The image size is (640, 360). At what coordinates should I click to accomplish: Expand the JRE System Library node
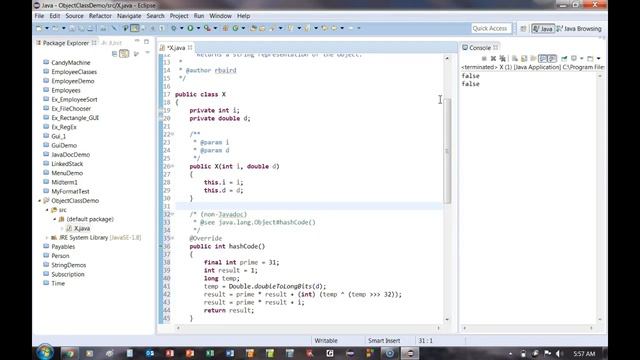click(47, 238)
